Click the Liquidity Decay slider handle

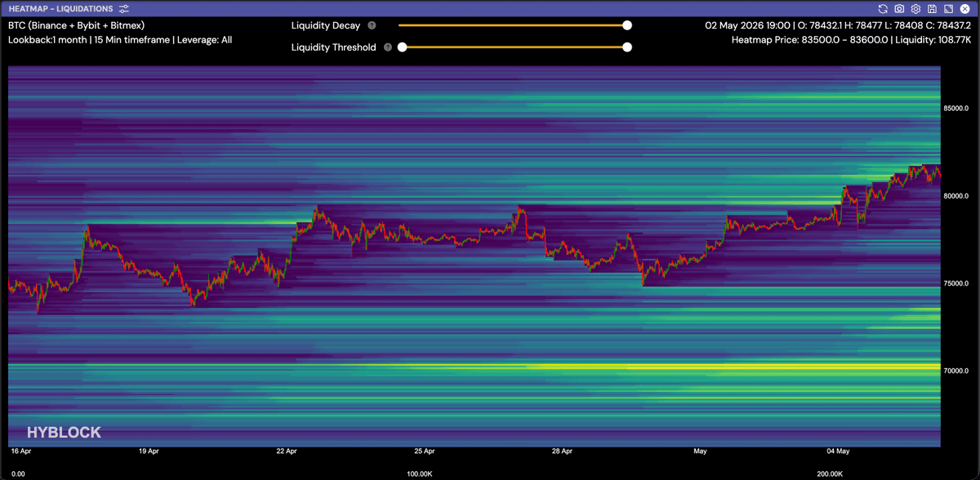coord(627,25)
